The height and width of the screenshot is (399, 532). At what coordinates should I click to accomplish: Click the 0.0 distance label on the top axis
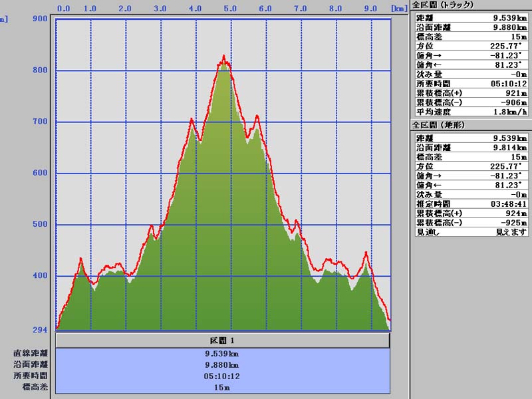[64, 9]
